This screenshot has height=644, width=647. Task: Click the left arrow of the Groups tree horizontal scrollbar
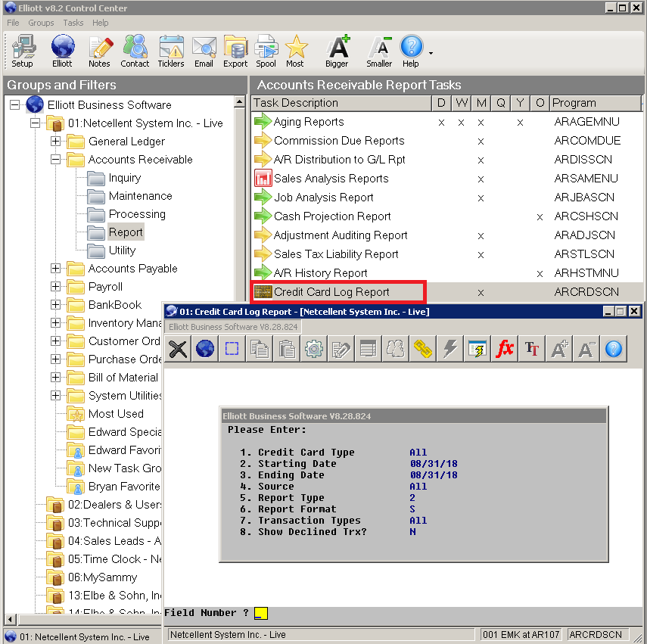pos(11,619)
